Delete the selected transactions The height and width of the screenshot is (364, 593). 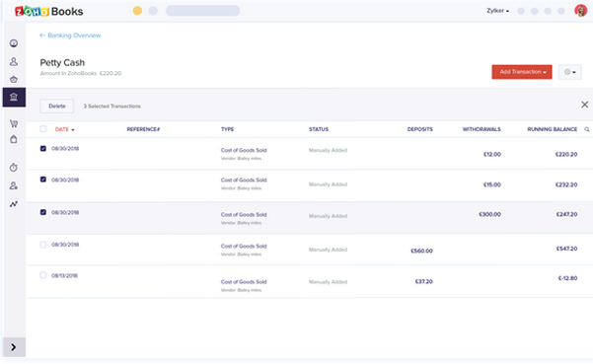click(57, 107)
